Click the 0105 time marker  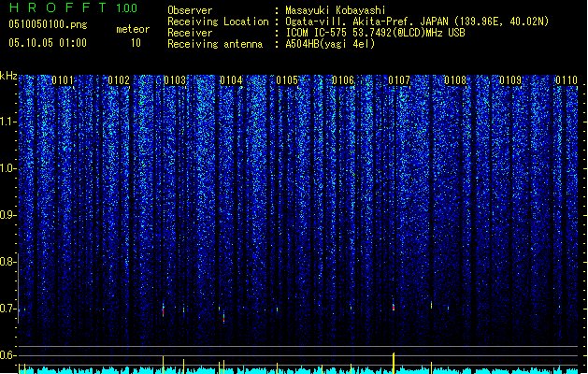[287, 80]
